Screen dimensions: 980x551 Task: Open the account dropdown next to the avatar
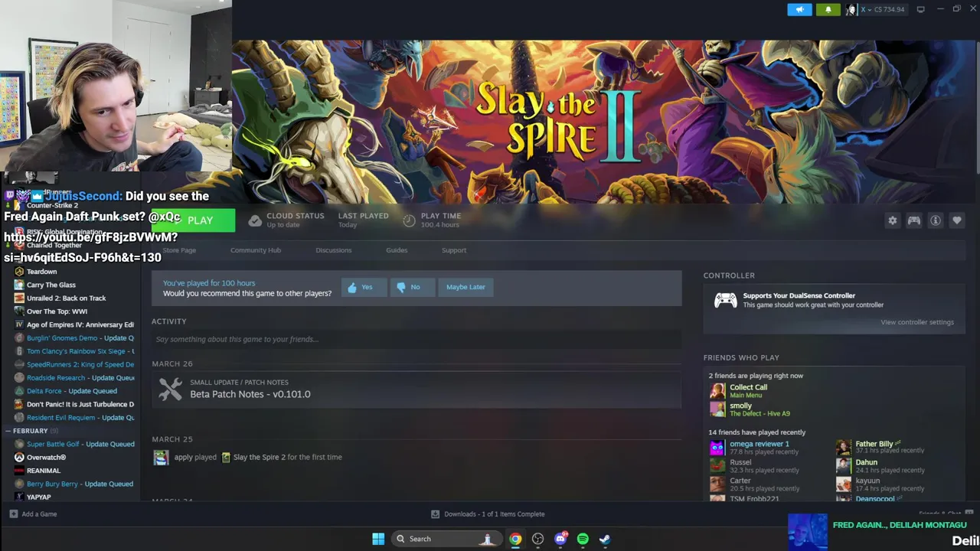click(x=883, y=9)
